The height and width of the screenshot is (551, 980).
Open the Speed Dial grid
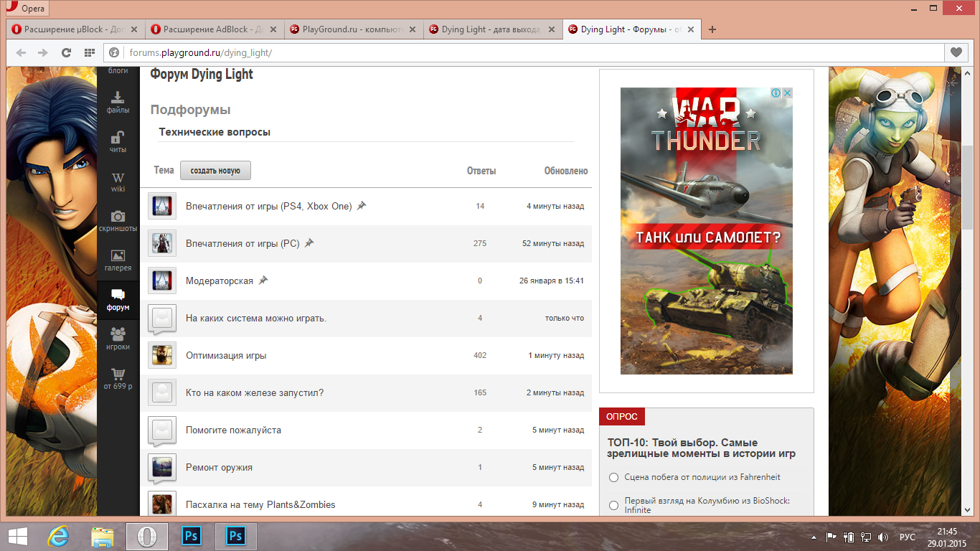click(x=90, y=52)
